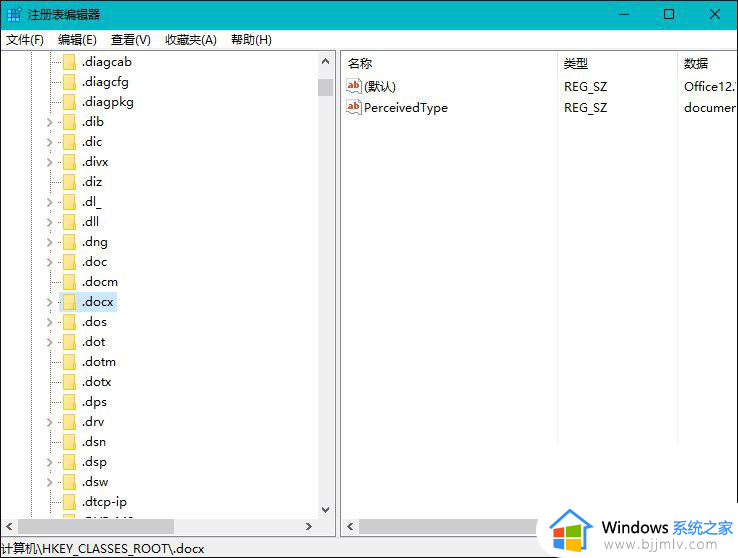Select the .dotx key label
738x558 pixels.
point(96,382)
